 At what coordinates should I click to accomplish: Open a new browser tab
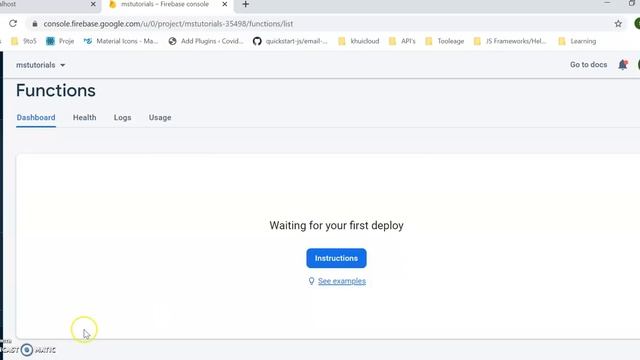pos(245,4)
